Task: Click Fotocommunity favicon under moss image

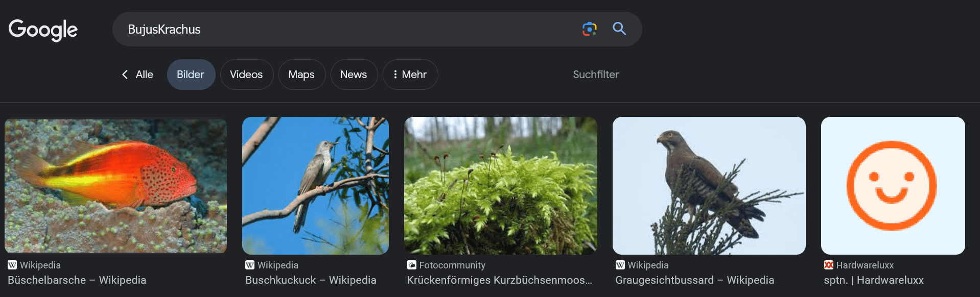Action: click(412, 265)
